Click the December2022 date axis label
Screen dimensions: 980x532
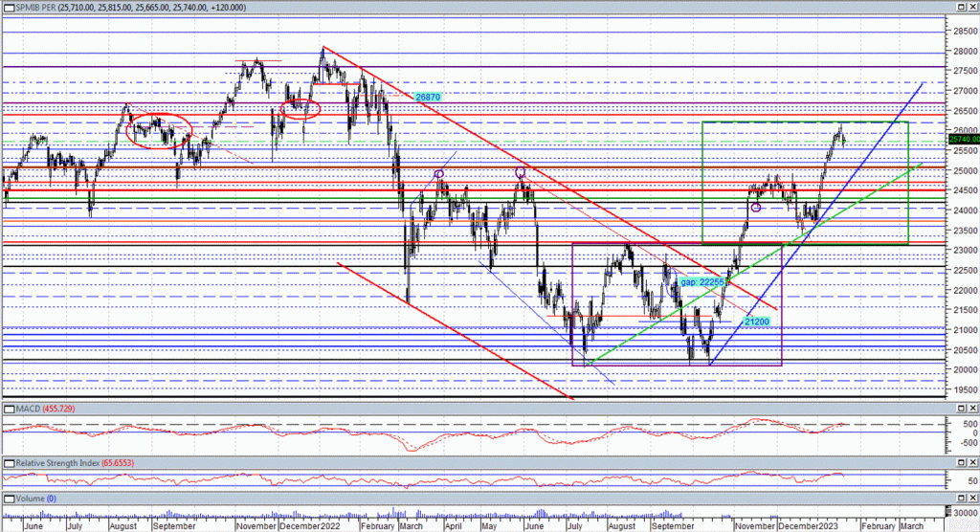pos(309,526)
